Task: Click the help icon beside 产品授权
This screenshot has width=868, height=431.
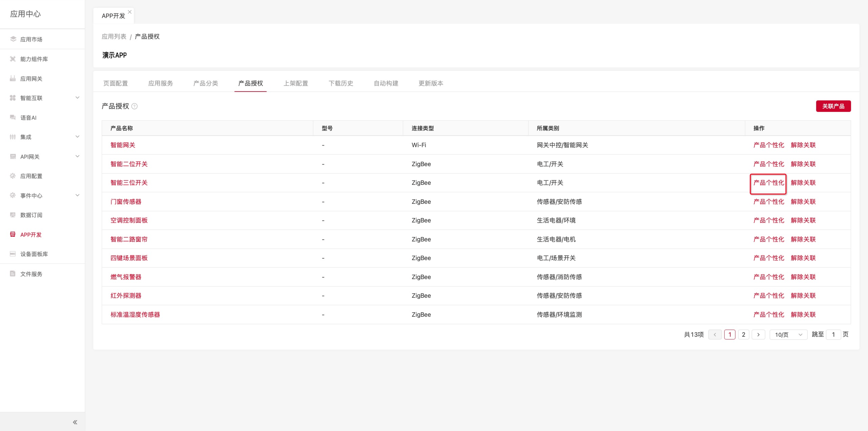Action: coord(134,106)
